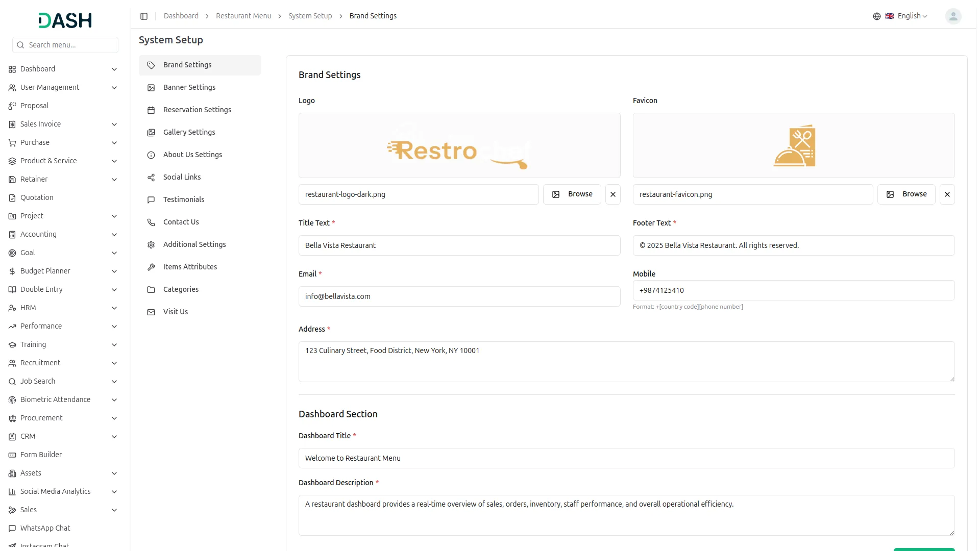The height and width of the screenshot is (551, 980).
Task: Remove the logo file with X
Action: click(612, 194)
